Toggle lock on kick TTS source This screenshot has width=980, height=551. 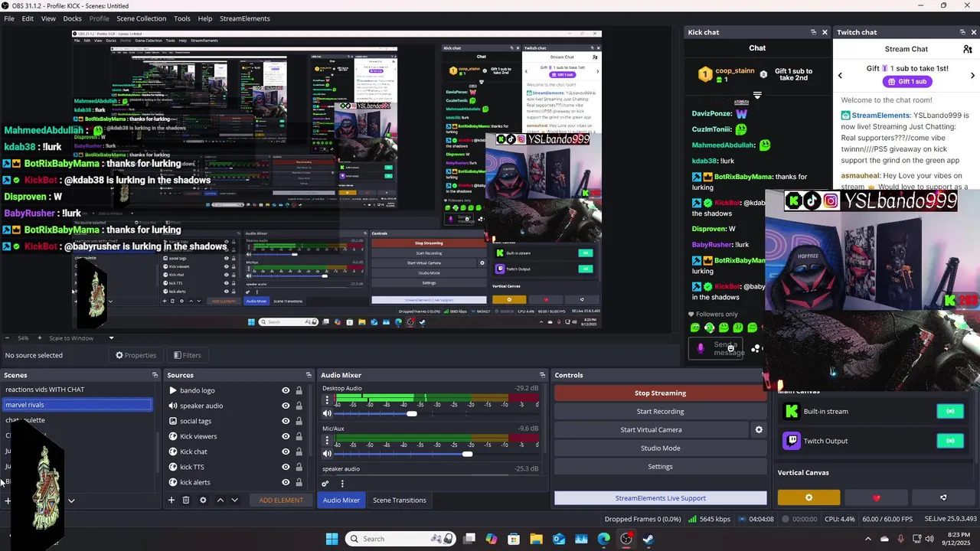(x=299, y=467)
